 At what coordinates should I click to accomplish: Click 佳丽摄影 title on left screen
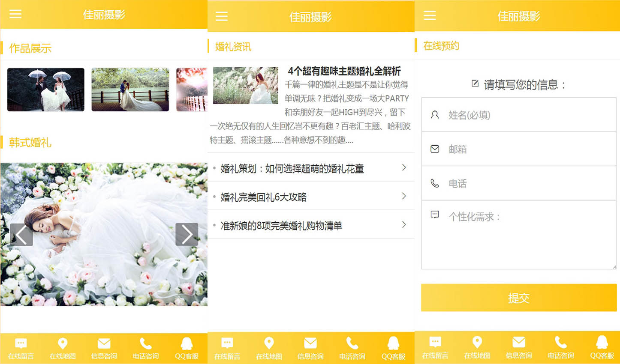pos(104,15)
